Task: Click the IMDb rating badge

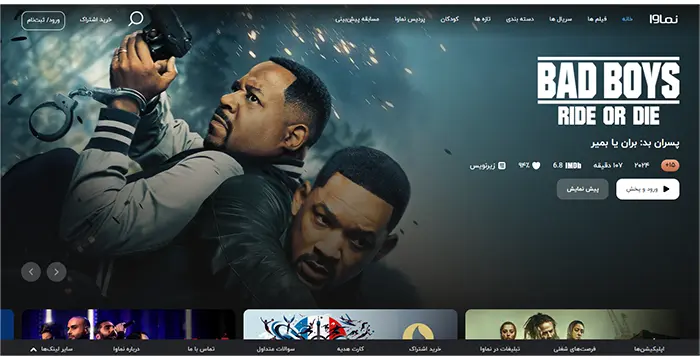Action: (x=567, y=166)
